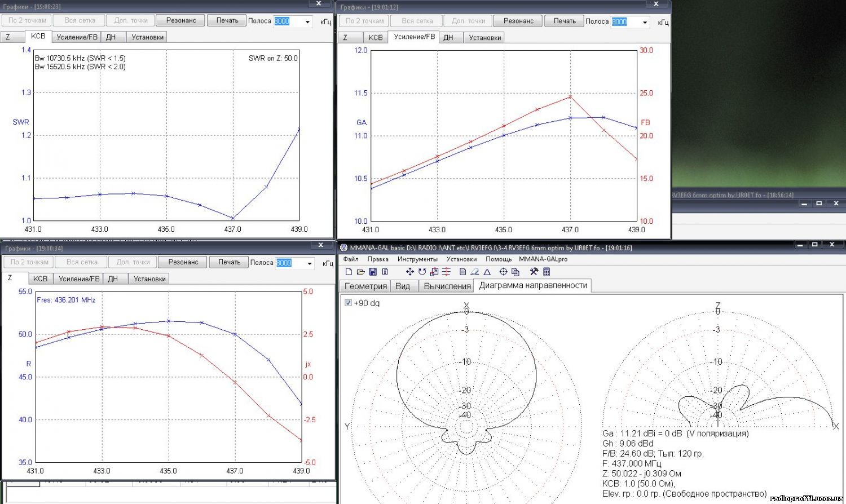Open the Файл menu
This screenshot has height=504, width=846.
(351, 259)
